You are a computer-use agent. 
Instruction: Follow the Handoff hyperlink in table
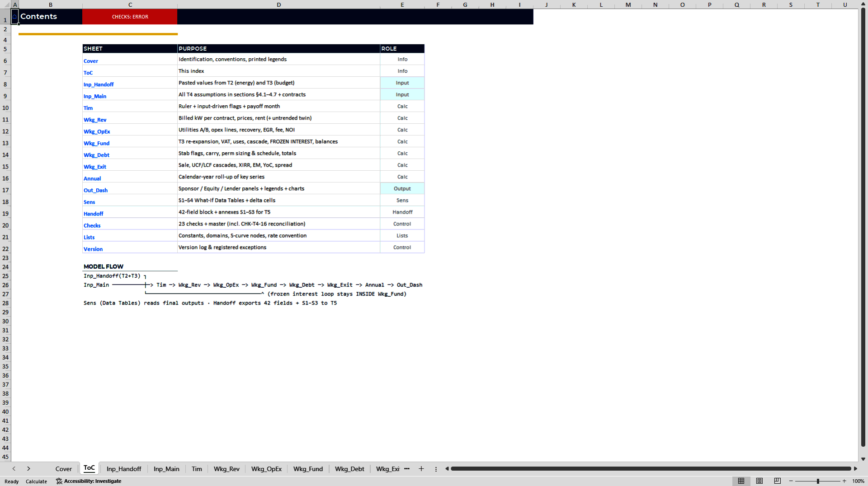94,214
